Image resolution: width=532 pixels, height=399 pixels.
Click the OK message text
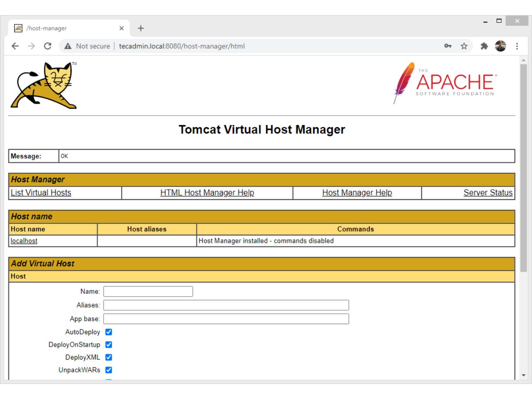click(x=64, y=156)
